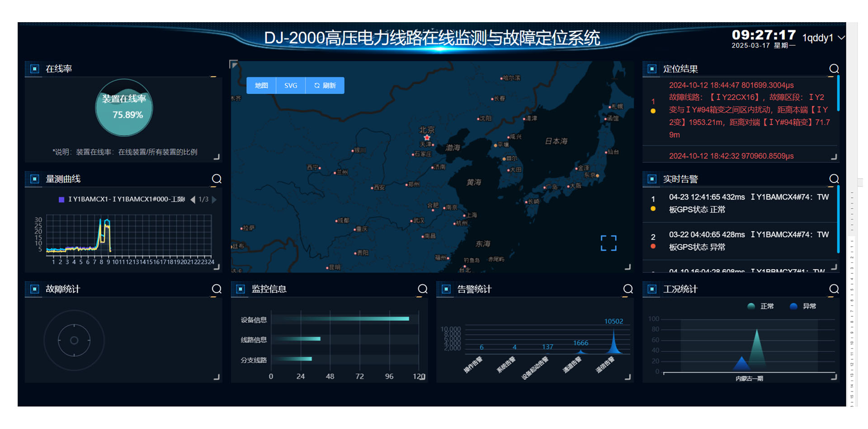Click the panel header icon beside 工况统计
Screen dimensions: 868x429
[x=651, y=289]
